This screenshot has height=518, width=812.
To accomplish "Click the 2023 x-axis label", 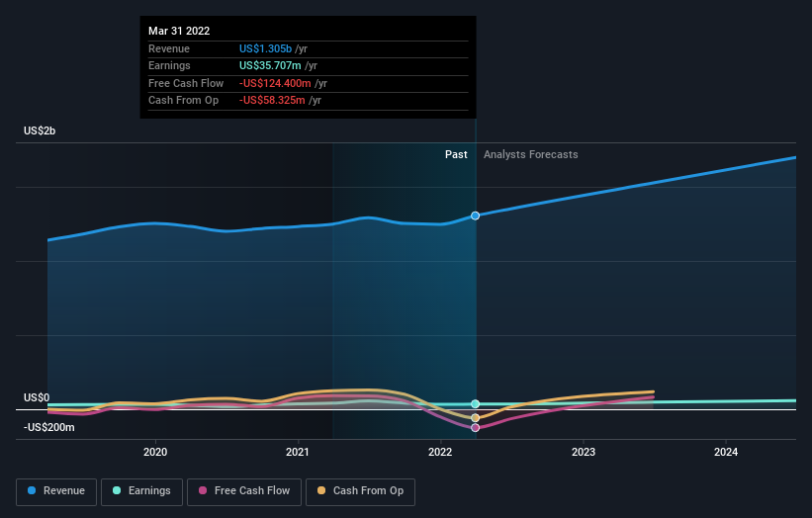I will point(584,452).
